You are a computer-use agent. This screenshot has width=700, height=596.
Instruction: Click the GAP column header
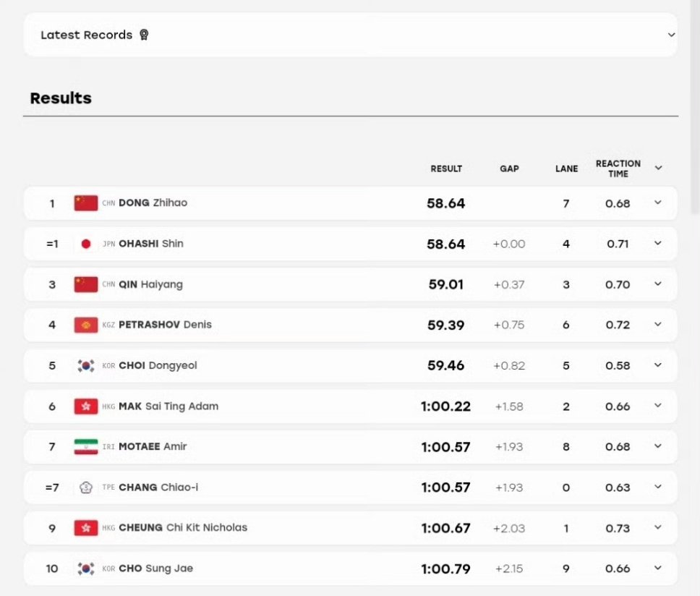coord(509,169)
